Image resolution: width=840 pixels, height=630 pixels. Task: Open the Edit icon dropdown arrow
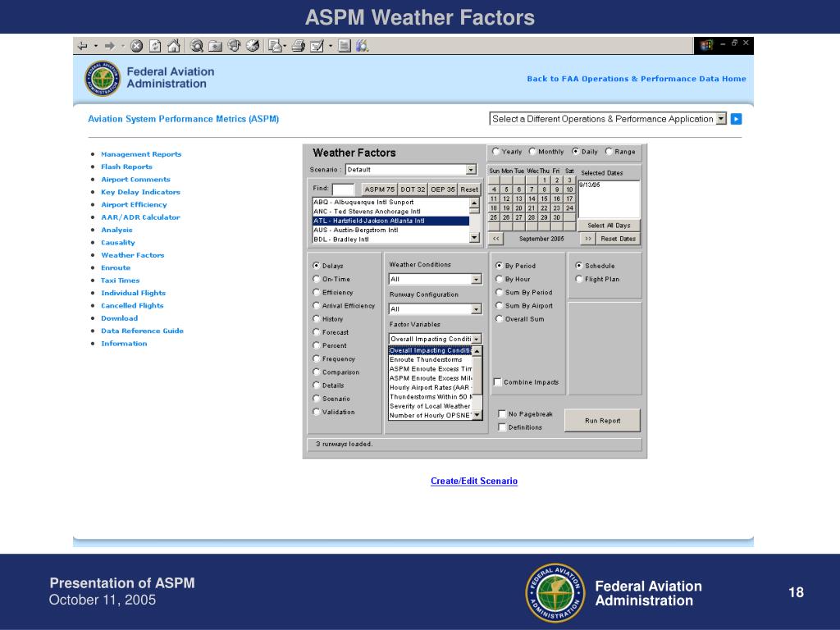point(330,46)
